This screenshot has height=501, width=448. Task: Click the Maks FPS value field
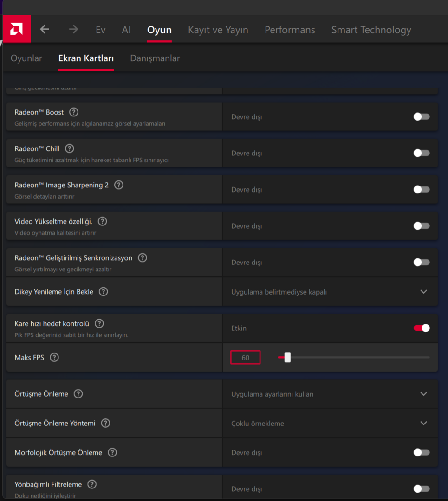point(245,358)
